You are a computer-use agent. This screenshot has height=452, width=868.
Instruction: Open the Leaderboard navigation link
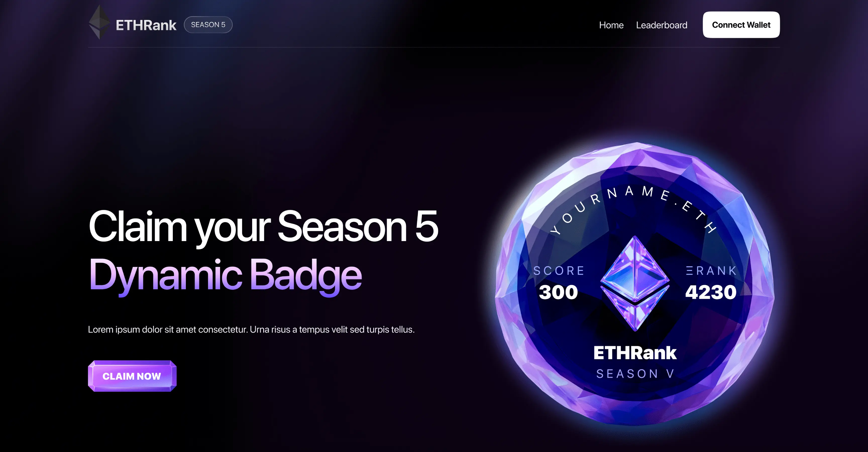(x=662, y=25)
